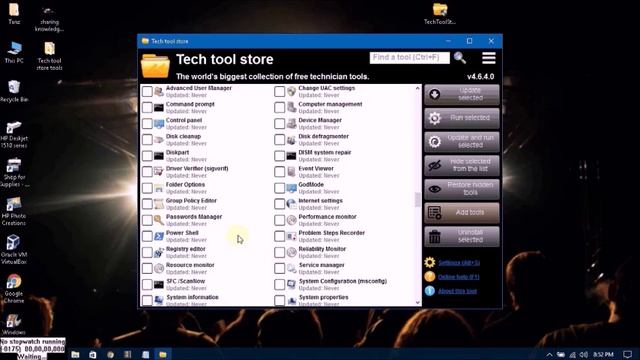Open Oracle VM VirtualBox desktop icon
Viewport: 640px width, 360px height.
[x=13, y=250]
